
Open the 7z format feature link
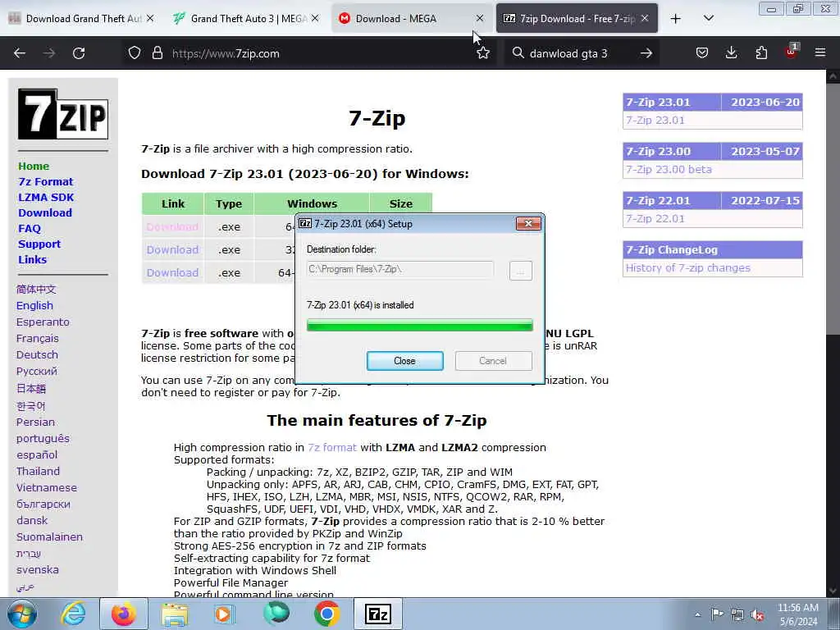point(332,447)
